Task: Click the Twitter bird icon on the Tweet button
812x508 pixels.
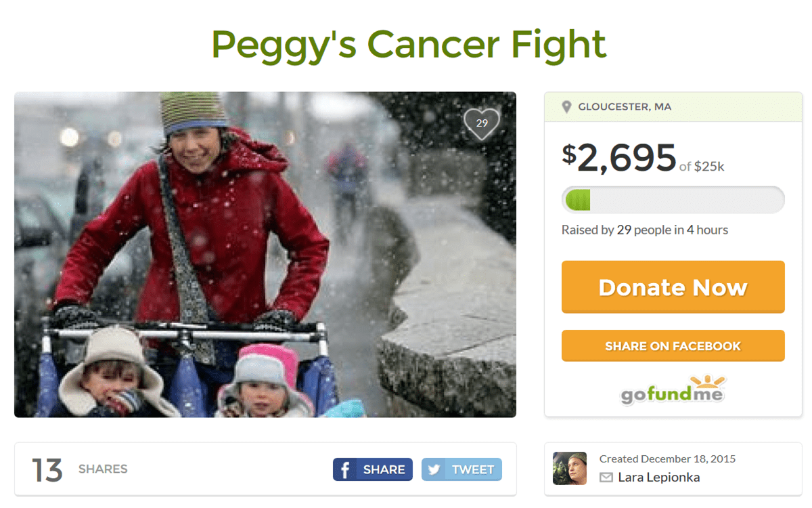Action: point(434,469)
